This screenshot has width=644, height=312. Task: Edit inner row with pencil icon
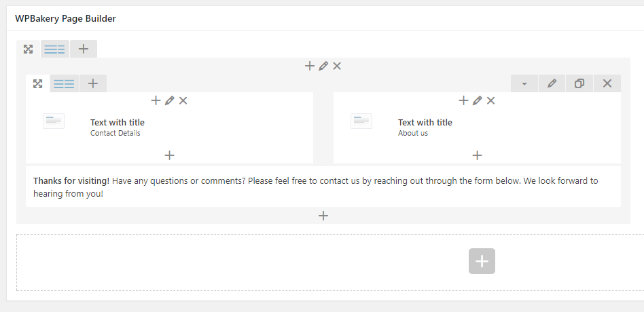point(552,83)
